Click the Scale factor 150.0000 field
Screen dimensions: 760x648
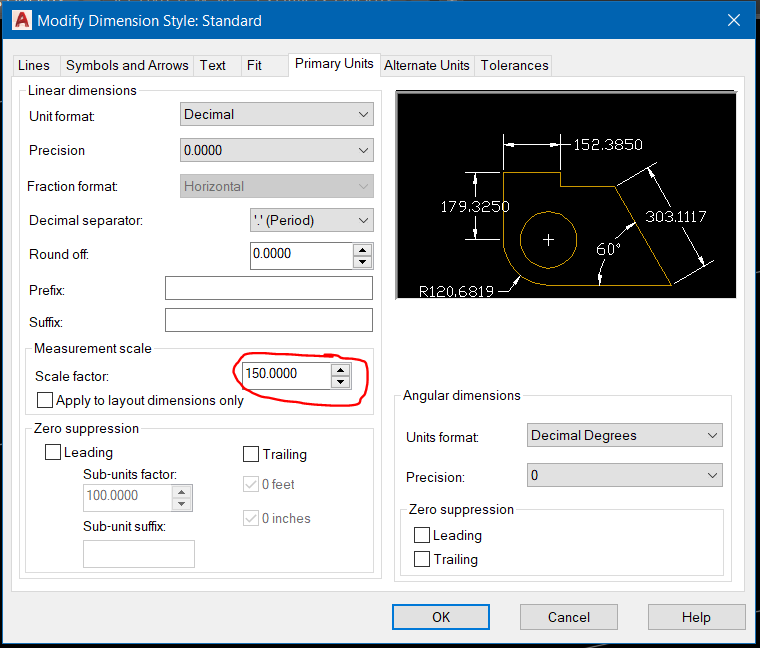click(x=286, y=376)
